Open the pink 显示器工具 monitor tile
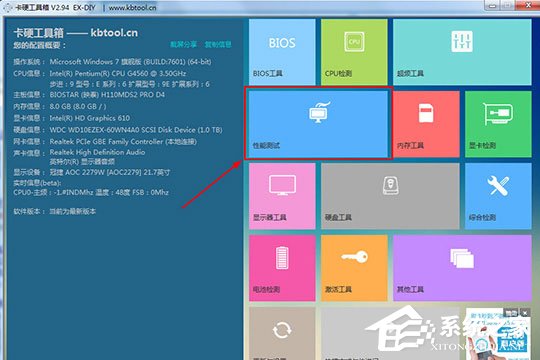Image resolution: width=540 pixels, height=360 pixels. 282,196
